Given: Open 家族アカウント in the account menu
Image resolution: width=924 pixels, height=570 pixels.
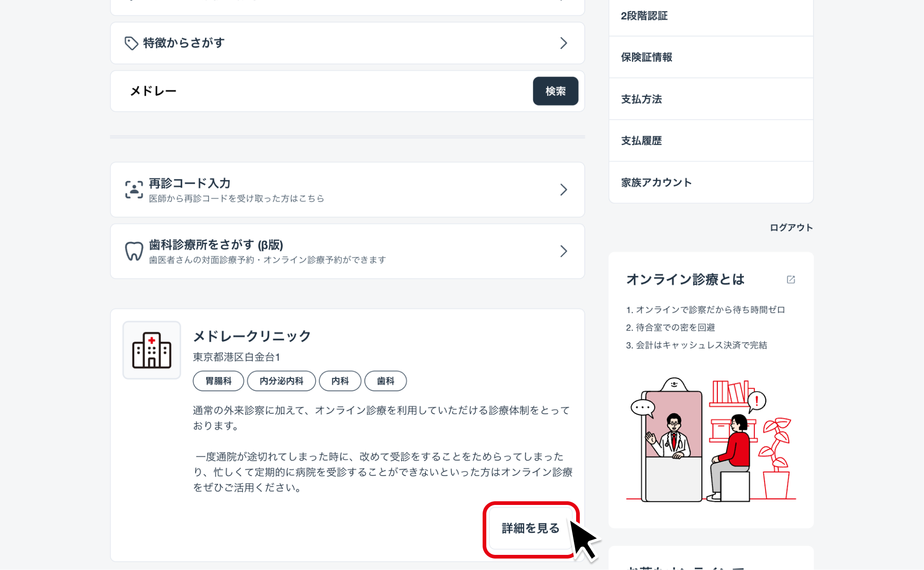Looking at the screenshot, I should coord(711,182).
